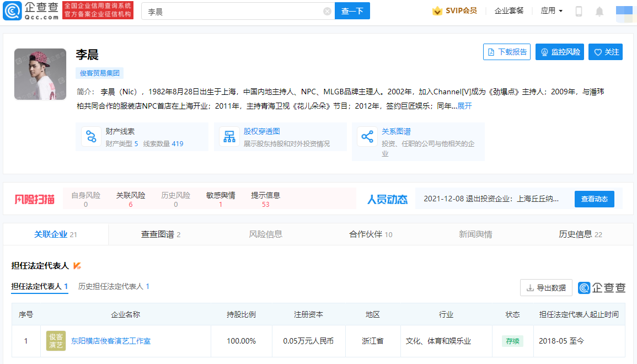Click 自身风险 0 in risk scan

coord(85,200)
